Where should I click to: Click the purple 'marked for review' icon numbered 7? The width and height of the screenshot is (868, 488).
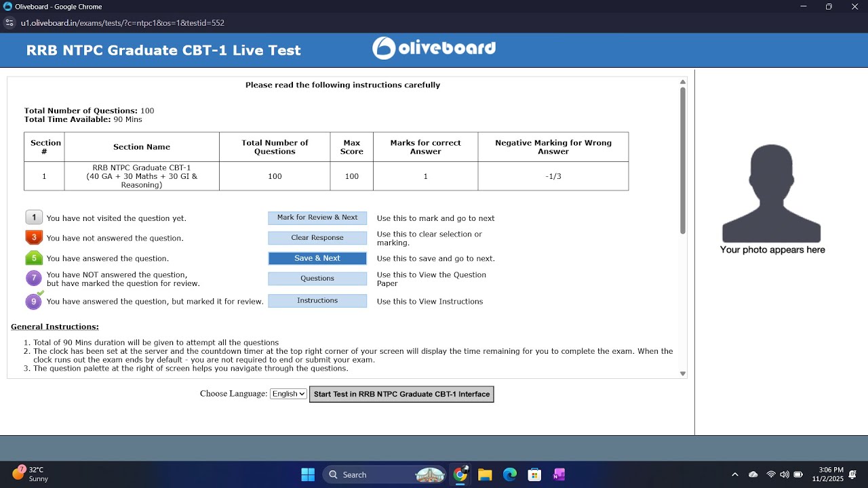point(33,279)
